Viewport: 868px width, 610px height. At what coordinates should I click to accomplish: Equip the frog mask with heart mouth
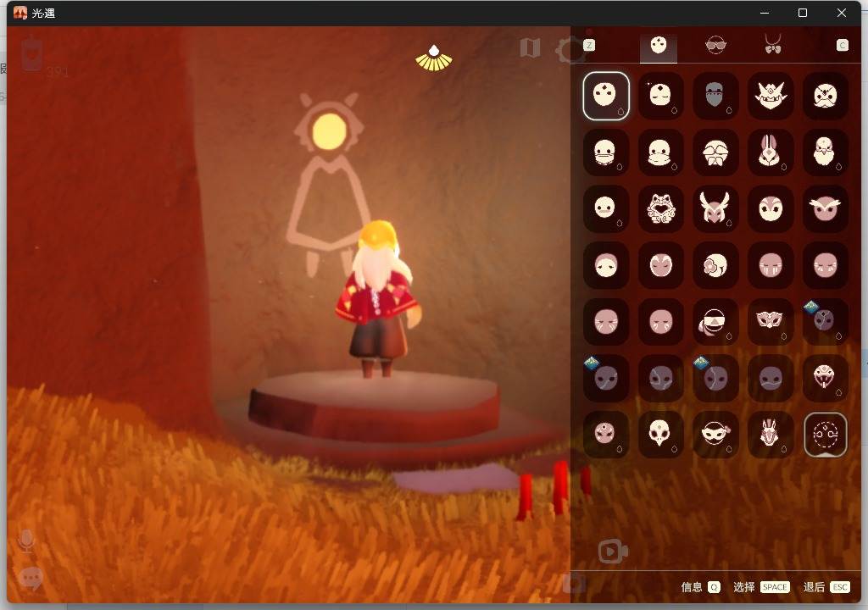click(x=660, y=208)
